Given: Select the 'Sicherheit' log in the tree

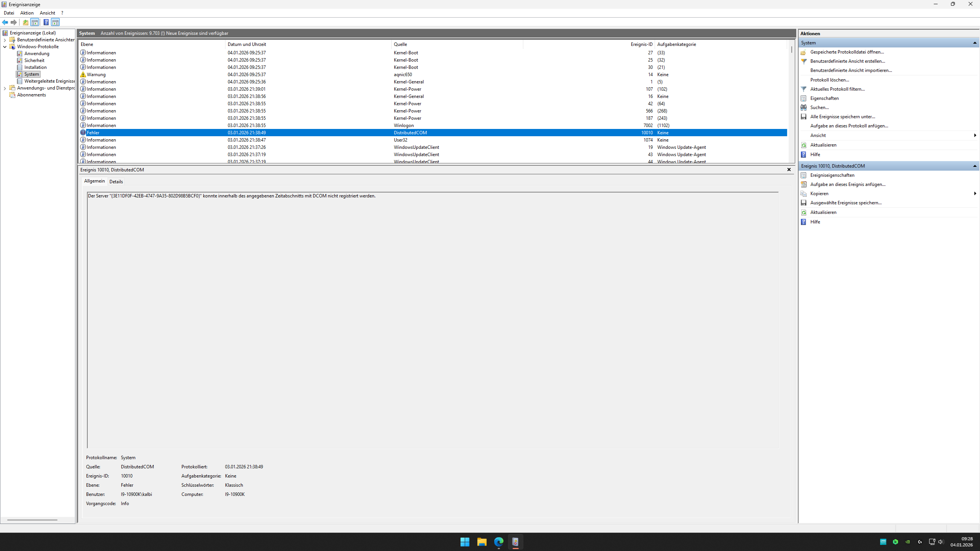Looking at the screenshot, I should click(34, 60).
